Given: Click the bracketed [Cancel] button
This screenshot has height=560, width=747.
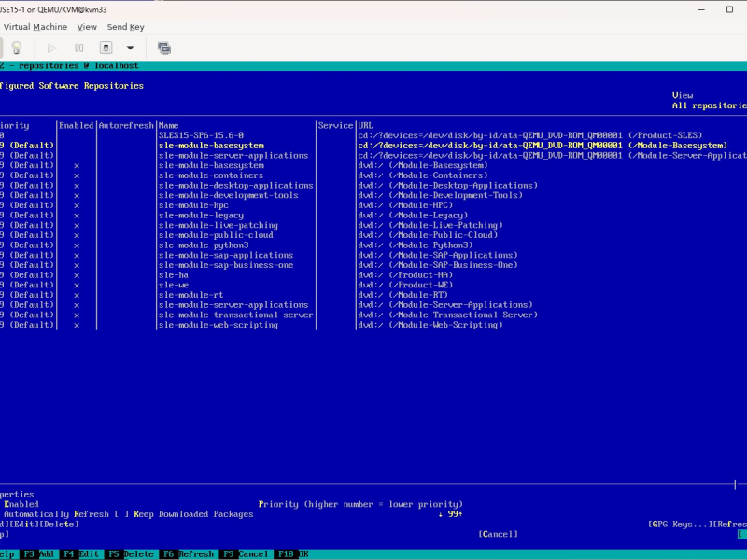Looking at the screenshot, I should 498,534.
